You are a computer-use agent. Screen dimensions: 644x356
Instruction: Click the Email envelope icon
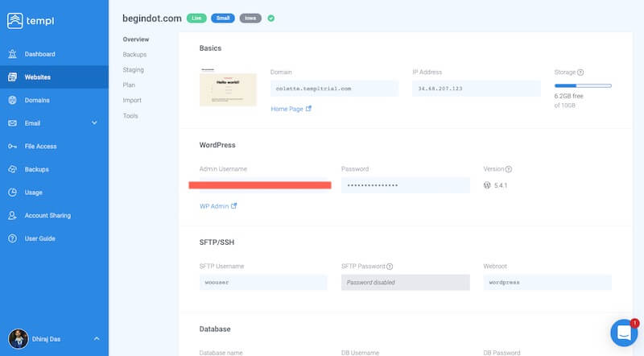click(12, 123)
